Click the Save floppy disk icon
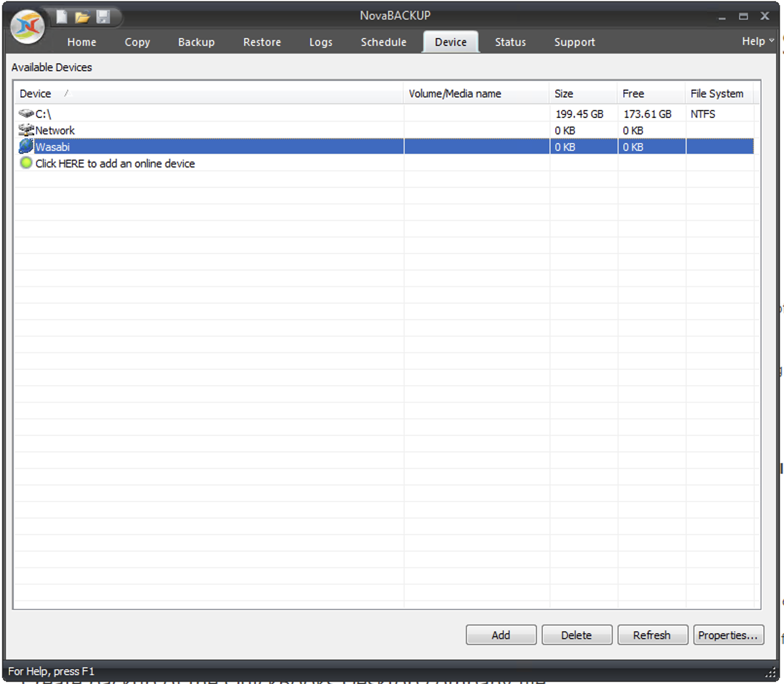Image resolution: width=784 pixels, height=684 pixels. tap(103, 17)
